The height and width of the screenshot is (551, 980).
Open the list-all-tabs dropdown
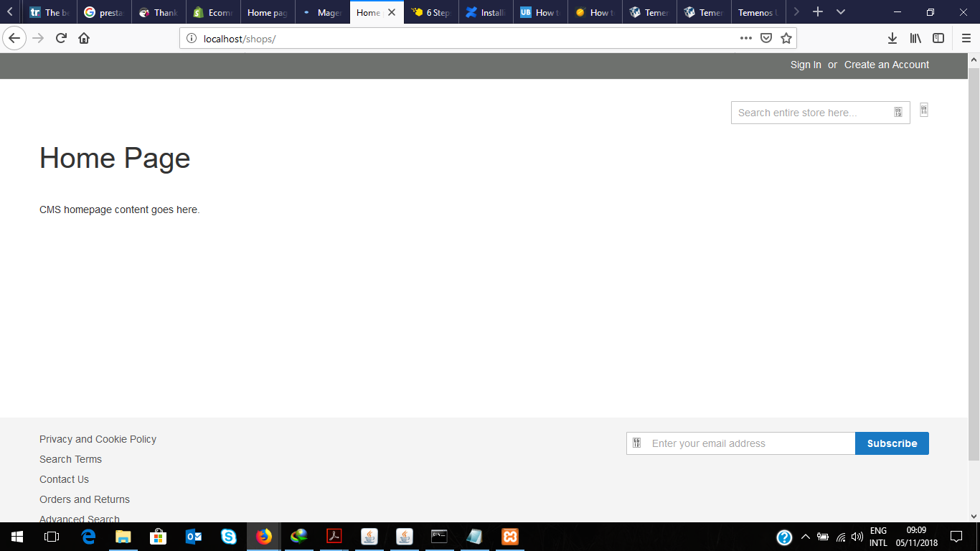pos(840,11)
